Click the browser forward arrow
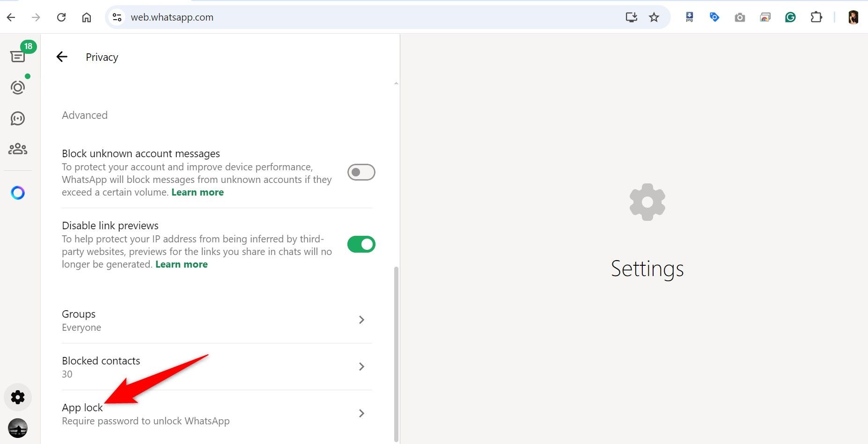 (x=36, y=17)
